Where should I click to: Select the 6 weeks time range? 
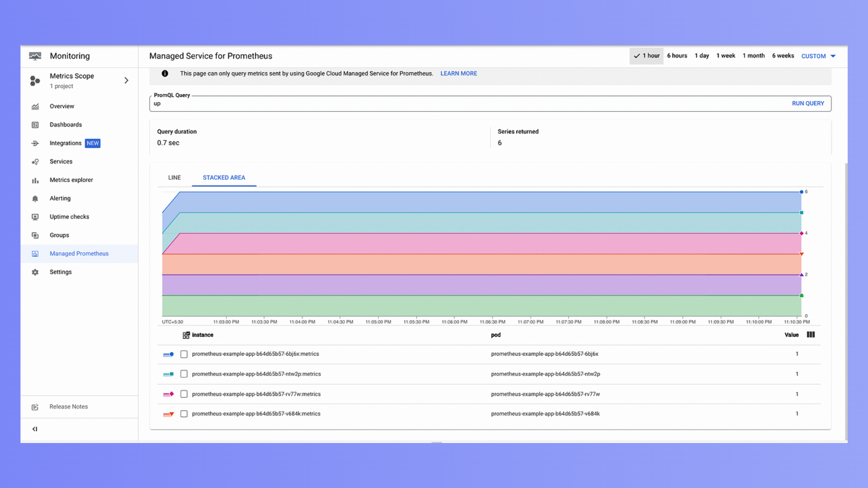783,56
